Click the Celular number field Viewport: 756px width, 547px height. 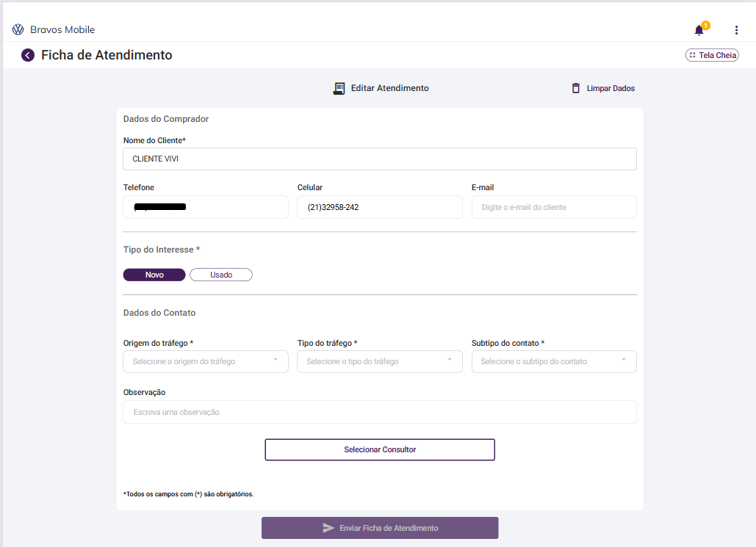coord(380,207)
